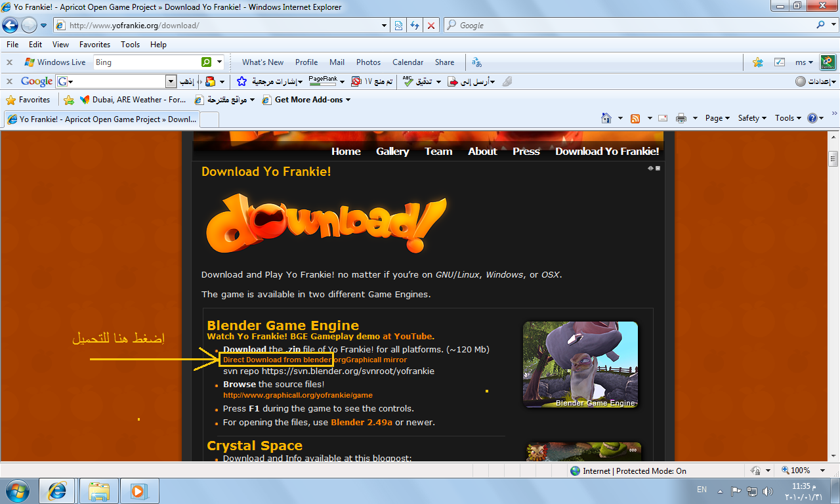Open the Help menu in the menu bar
The width and height of the screenshot is (840, 504).
(158, 44)
